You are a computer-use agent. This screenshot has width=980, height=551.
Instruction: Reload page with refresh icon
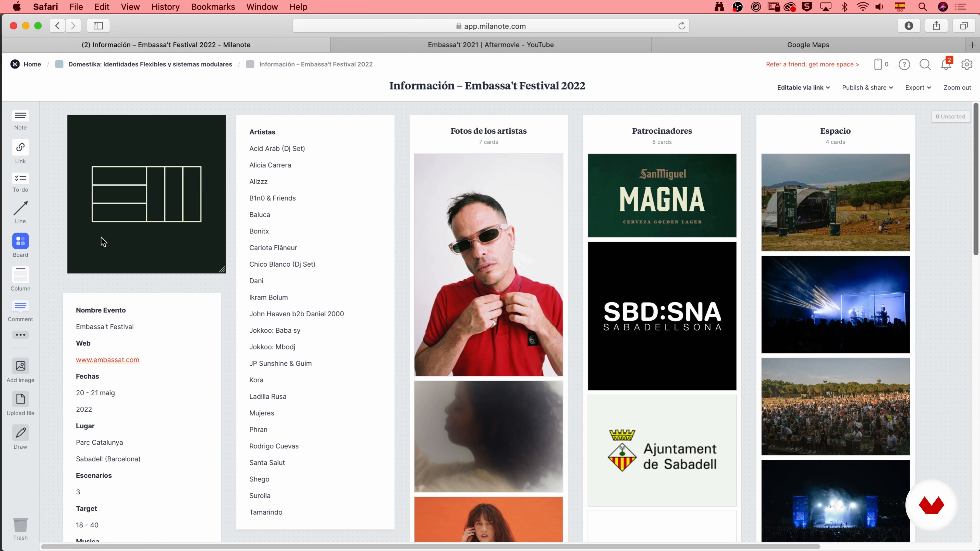[x=682, y=26]
